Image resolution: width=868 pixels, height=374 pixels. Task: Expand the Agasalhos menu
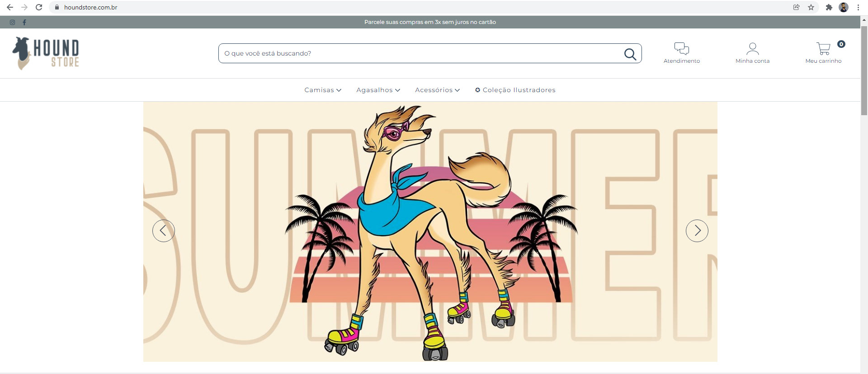click(378, 90)
